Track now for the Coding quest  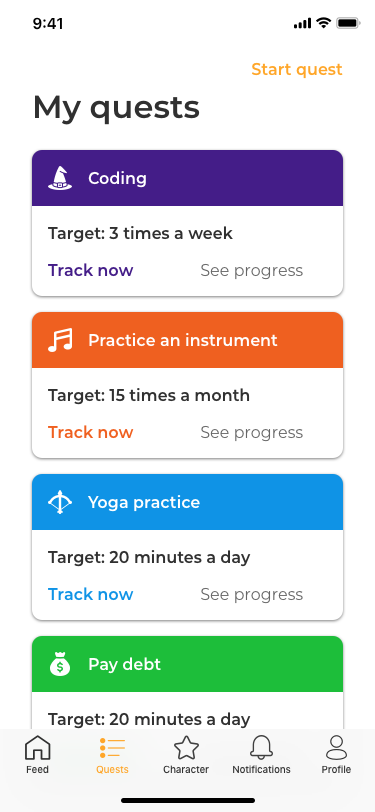pyautogui.click(x=91, y=270)
